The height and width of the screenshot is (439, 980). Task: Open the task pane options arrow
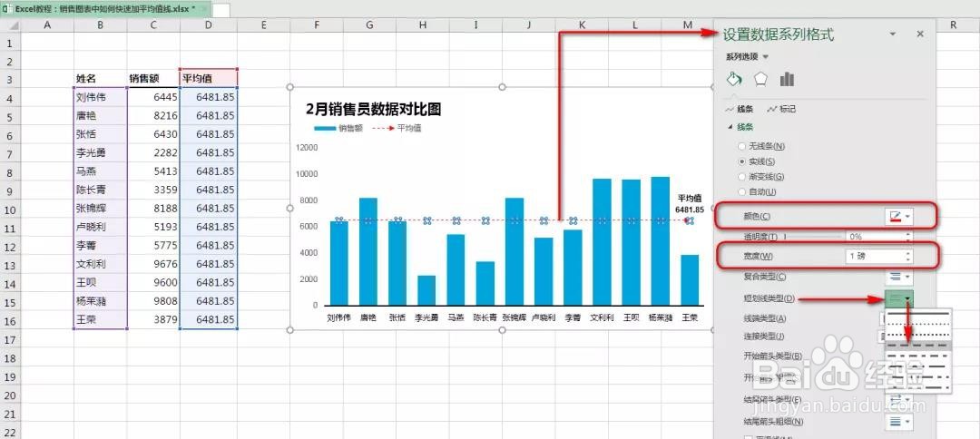[x=893, y=34]
